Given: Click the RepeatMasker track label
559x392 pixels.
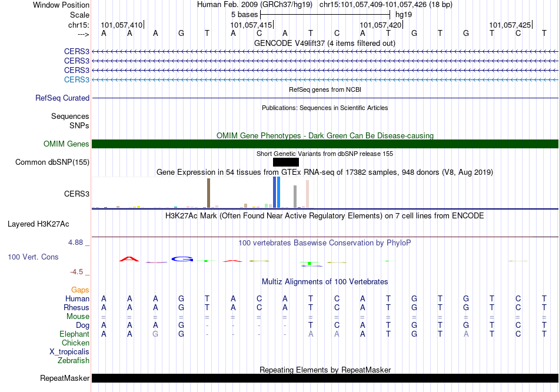Looking at the screenshot, I should coord(65,378).
